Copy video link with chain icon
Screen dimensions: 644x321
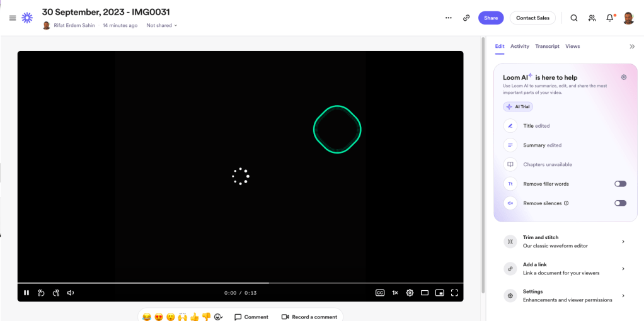466,18
